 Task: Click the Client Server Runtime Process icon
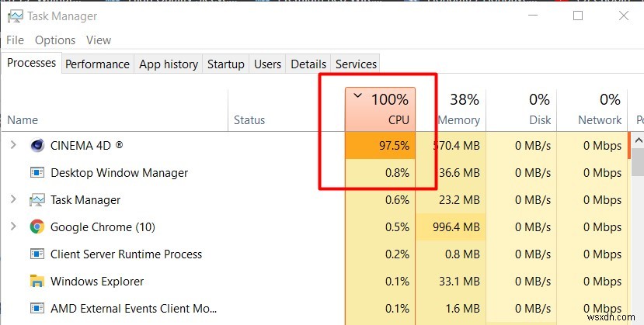(37, 254)
